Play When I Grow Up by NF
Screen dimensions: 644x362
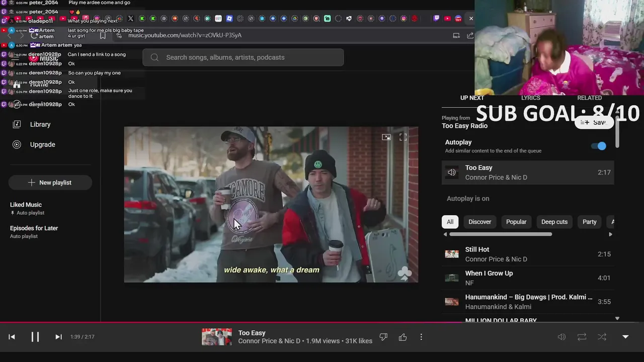(x=528, y=278)
